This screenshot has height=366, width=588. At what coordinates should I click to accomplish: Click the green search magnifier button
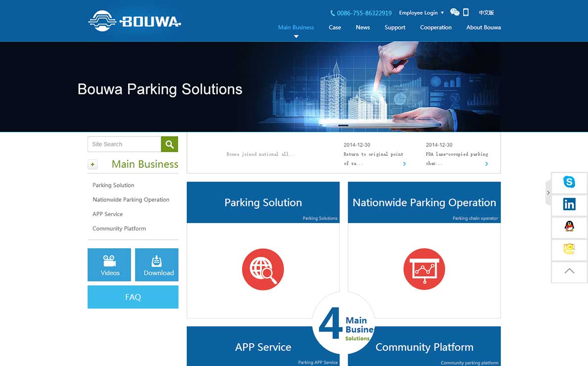pyautogui.click(x=170, y=144)
